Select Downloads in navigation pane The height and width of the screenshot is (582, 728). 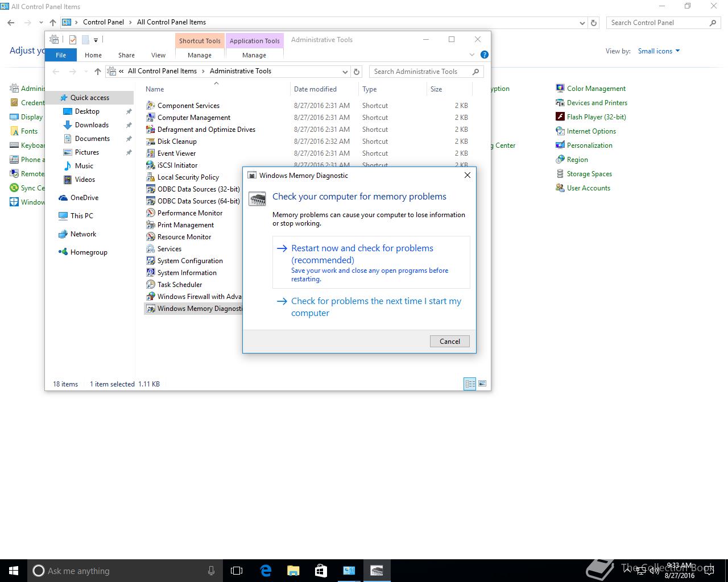pos(92,124)
